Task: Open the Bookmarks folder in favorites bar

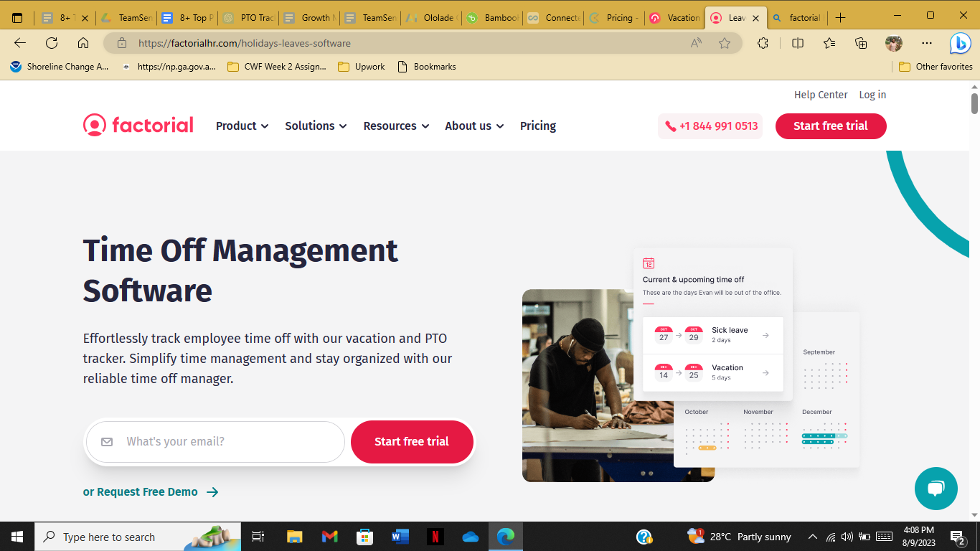Action: pos(427,67)
